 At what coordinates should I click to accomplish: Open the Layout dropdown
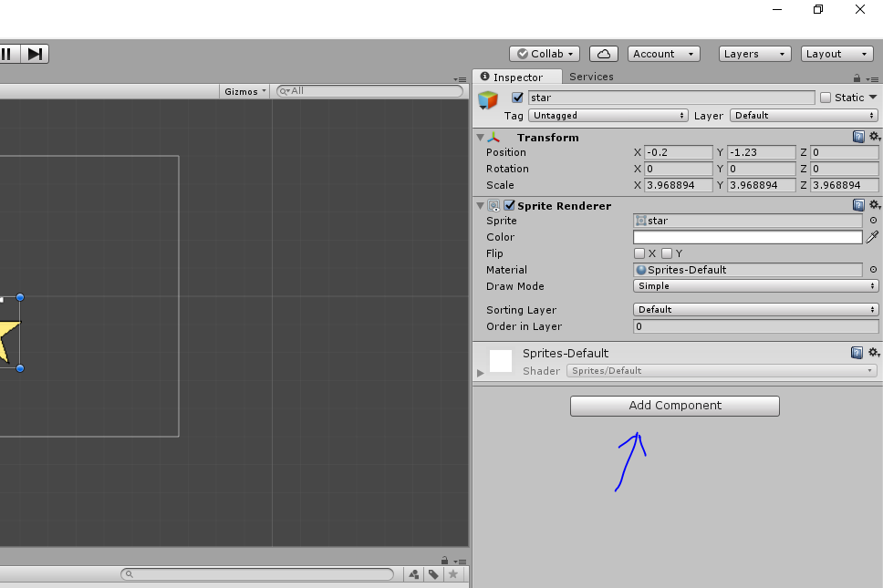[x=836, y=54]
